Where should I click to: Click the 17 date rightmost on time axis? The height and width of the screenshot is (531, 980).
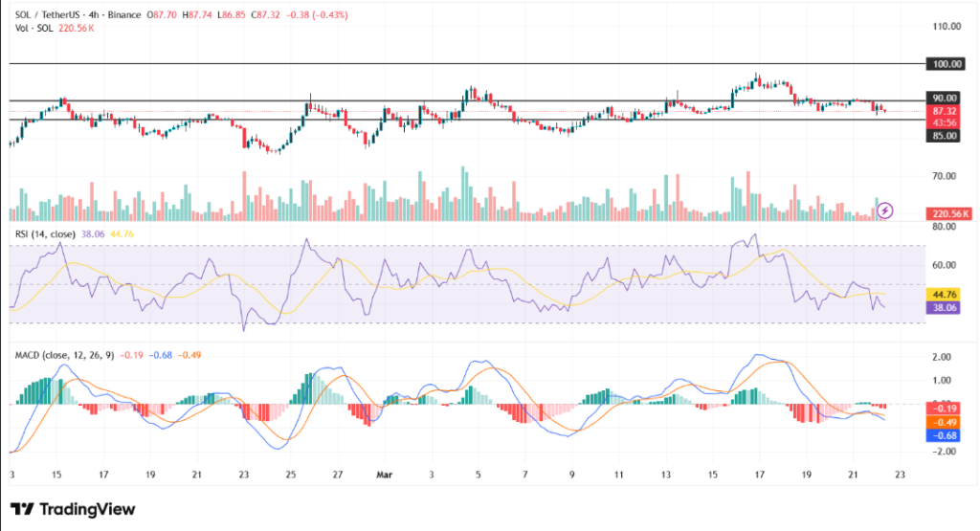(x=759, y=473)
